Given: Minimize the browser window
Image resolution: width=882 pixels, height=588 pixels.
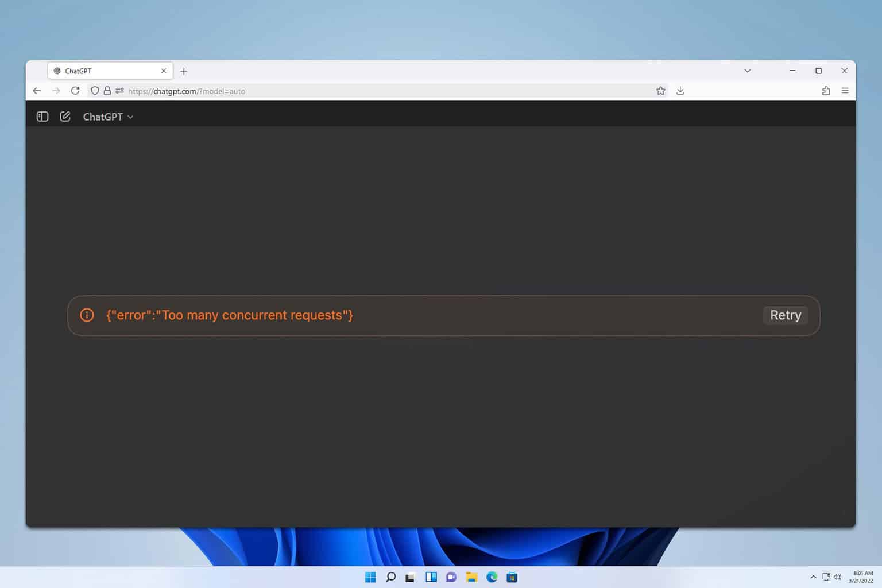Looking at the screenshot, I should click(792, 71).
